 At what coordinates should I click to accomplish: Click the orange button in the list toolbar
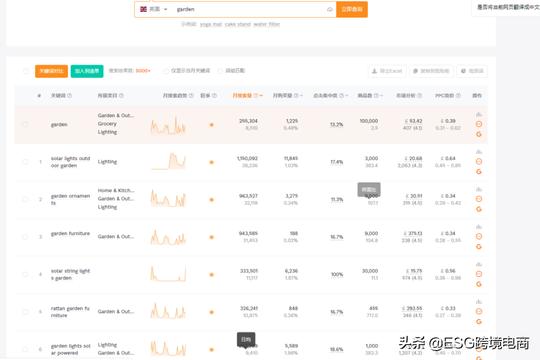click(x=51, y=71)
